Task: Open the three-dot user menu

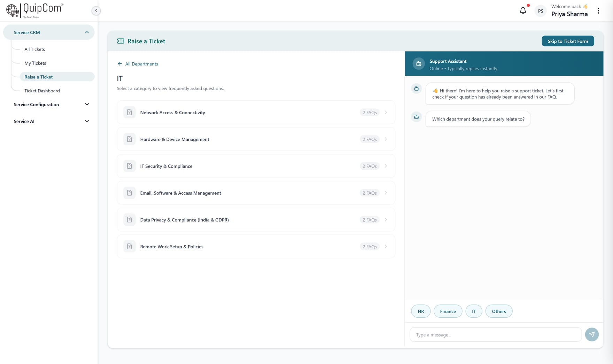Action: point(598,11)
